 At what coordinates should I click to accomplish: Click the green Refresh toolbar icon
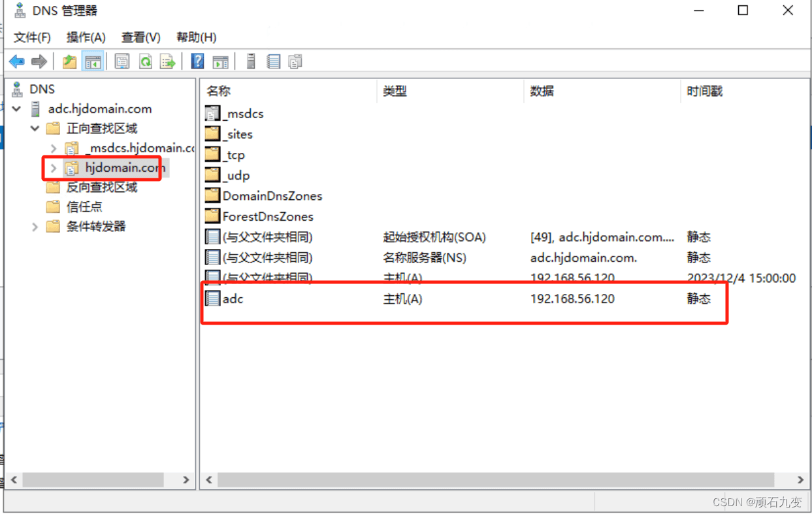(x=146, y=62)
